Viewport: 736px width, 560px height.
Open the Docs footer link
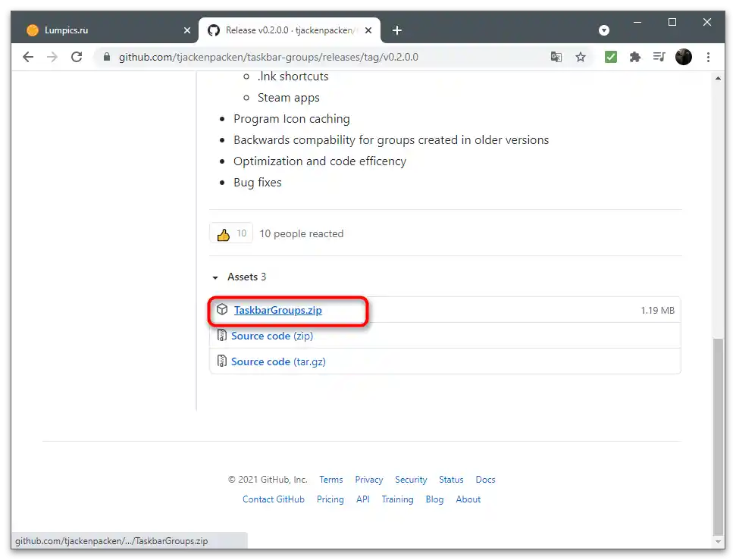485,480
